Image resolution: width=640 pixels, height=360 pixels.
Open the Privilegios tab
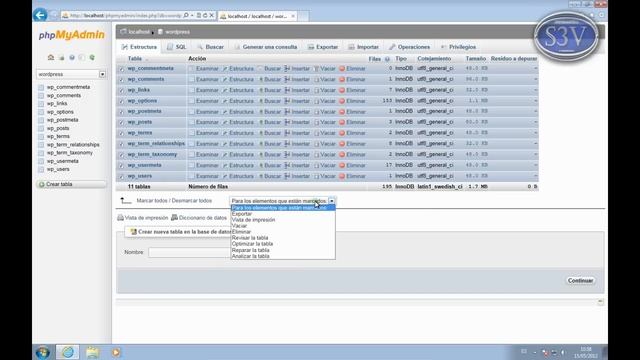point(458,47)
